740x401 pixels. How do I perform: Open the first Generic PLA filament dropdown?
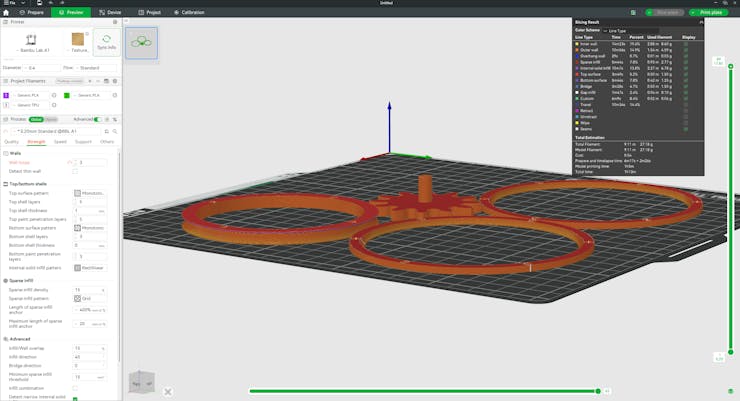30,95
